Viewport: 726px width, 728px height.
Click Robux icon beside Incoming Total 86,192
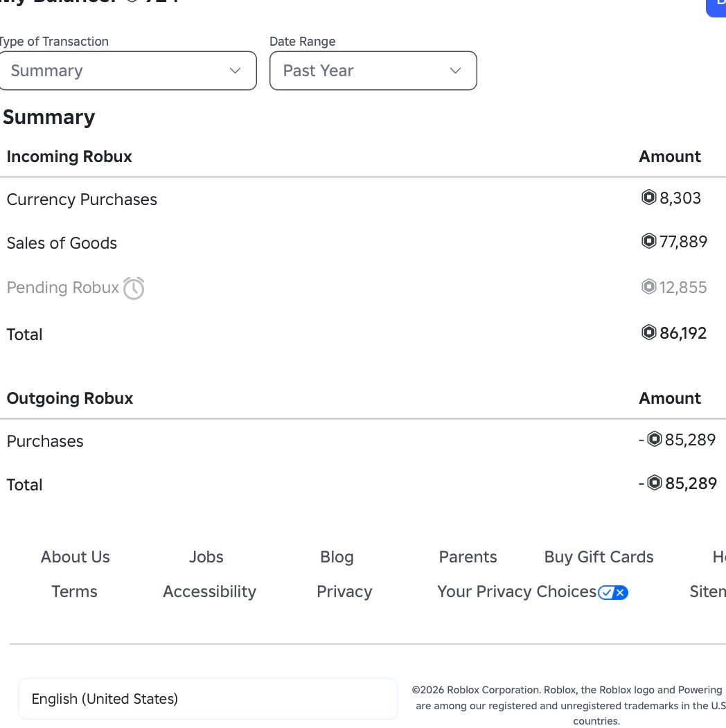click(648, 332)
